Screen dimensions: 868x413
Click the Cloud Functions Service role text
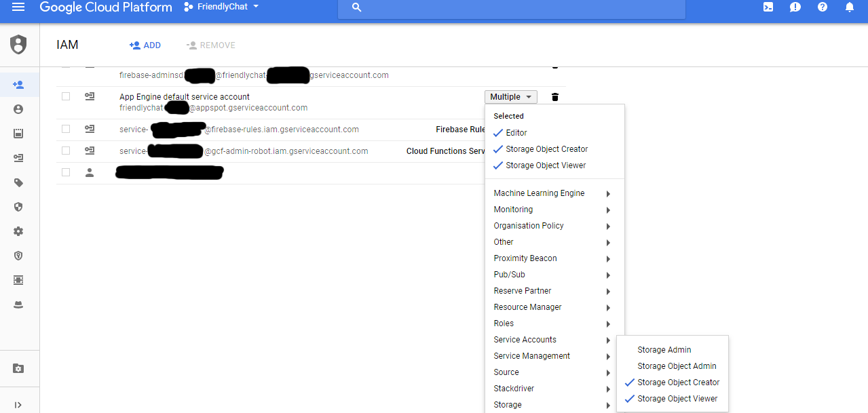446,151
